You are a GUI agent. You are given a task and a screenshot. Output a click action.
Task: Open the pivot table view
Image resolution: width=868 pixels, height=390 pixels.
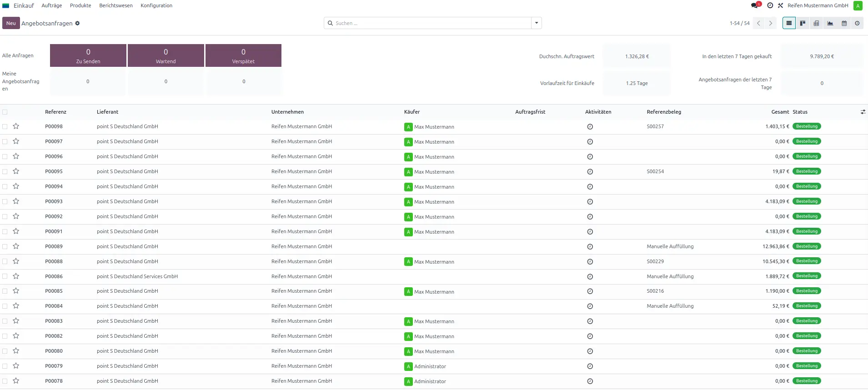tap(816, 23)
